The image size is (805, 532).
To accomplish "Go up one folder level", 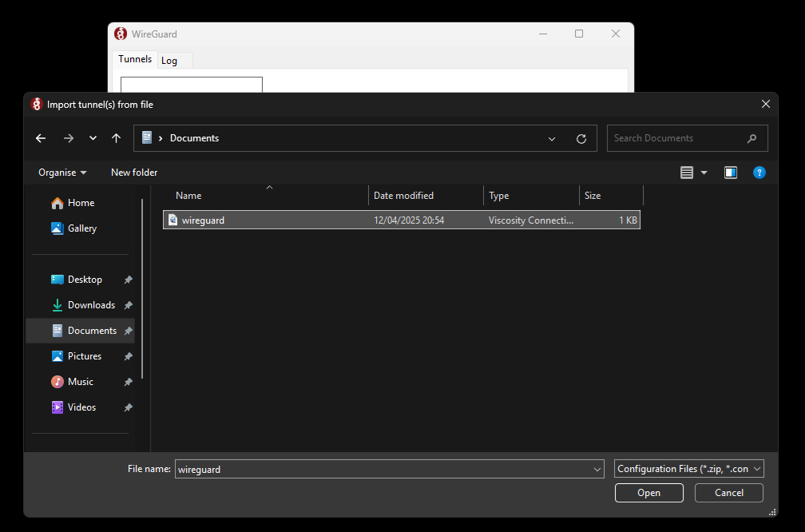I will (116, 138).
